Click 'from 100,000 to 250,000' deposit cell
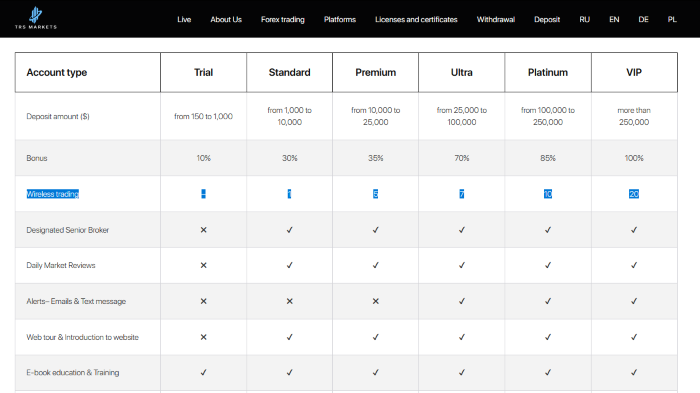700x393 pixels. click(548, 116)
